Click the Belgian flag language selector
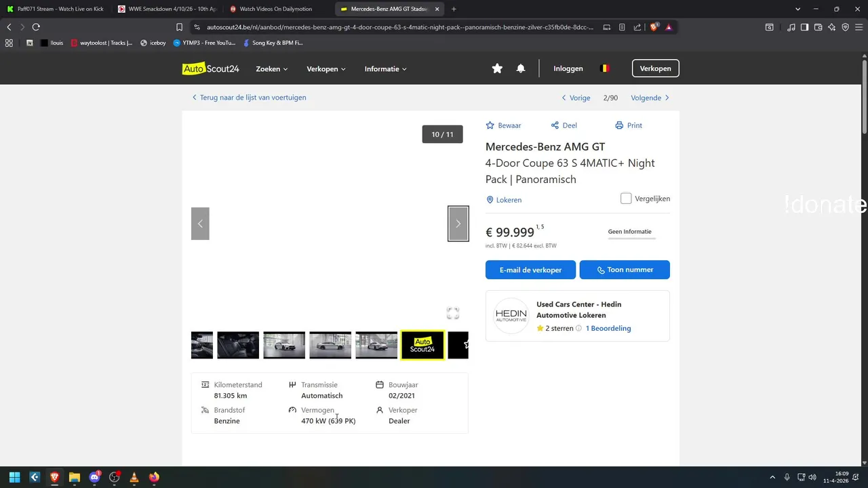 click(x=605, y=68)
